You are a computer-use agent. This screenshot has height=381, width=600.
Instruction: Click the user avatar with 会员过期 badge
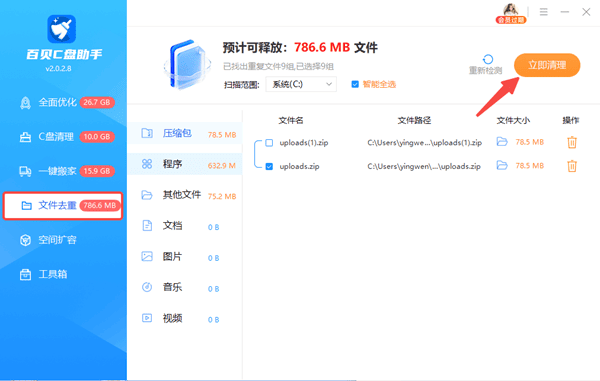point(510,13)
